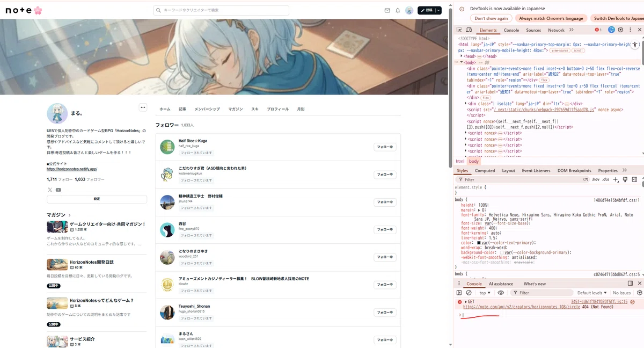
Task: Open console drawer three-dot menu
Action: [x=459, y=284]
